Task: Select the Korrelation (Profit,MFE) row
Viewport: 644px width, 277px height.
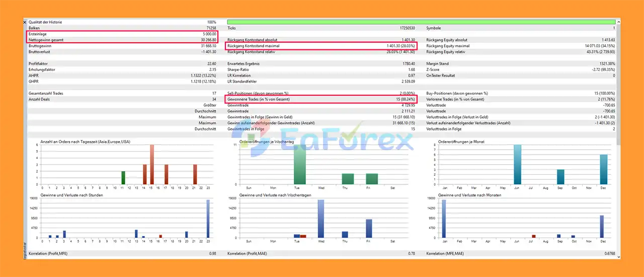Action: tap(122, 253)
